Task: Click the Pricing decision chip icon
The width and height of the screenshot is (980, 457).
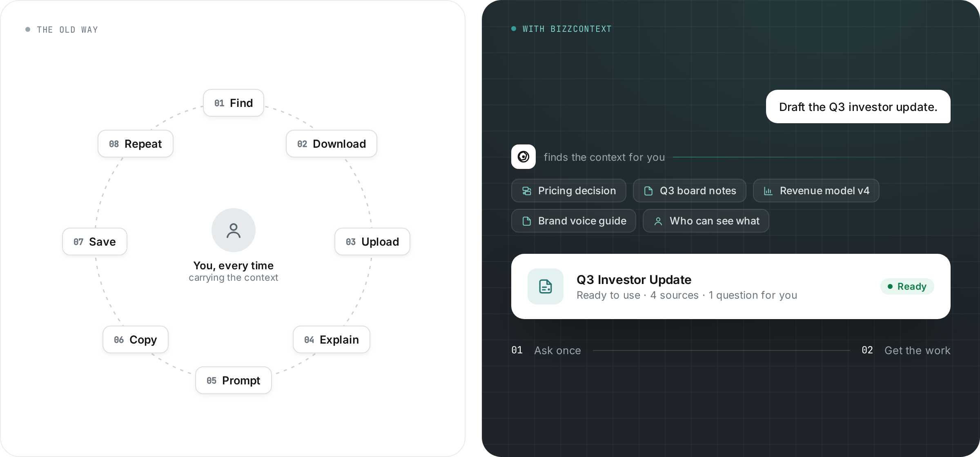Action: click(x=527, y=191)
